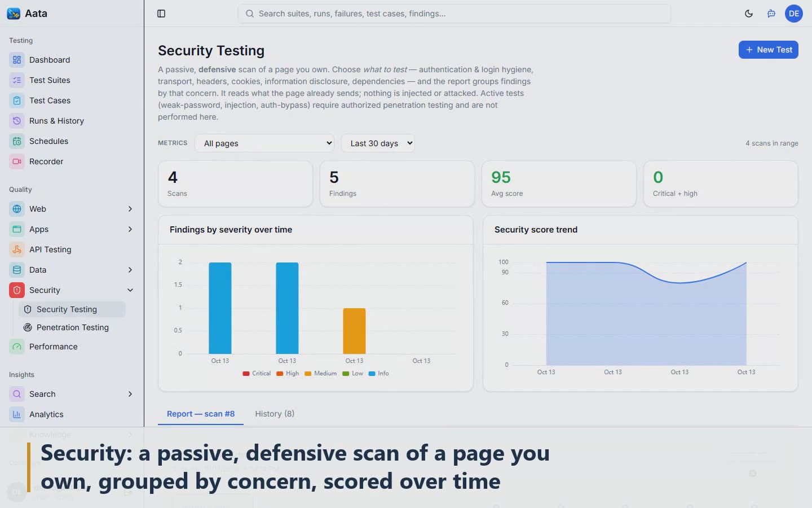Toggle the Info legend entry
This screenshot has height=508, width=812.
point(378,374)
